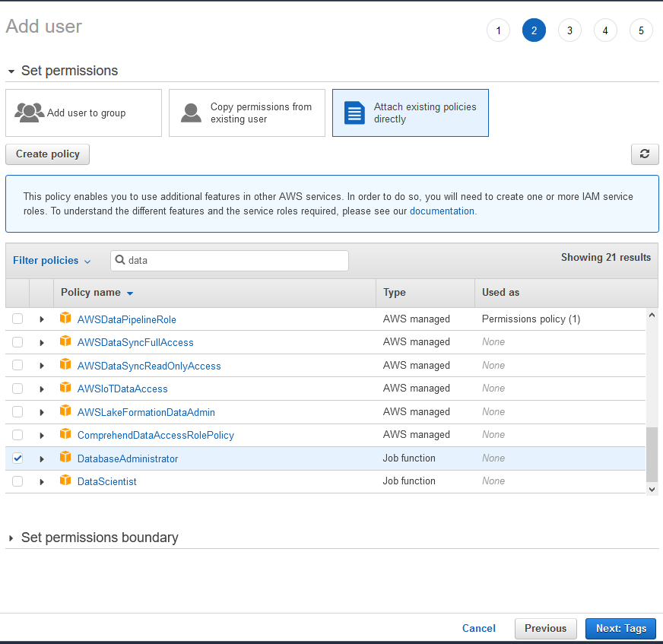Screen dimensions: 663x644
Task: Click the search magnifier icon in filter box
Action: [x=120, y=260]
